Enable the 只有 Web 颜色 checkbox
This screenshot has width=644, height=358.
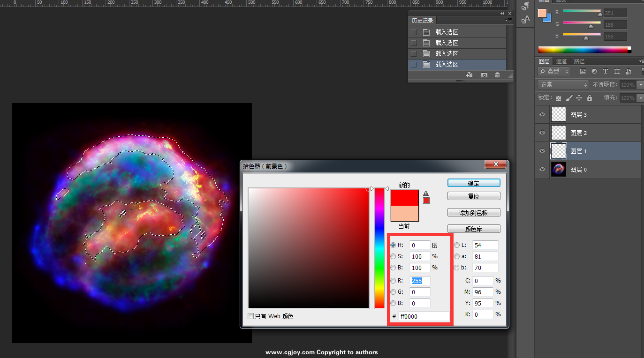tap(251, 316)
